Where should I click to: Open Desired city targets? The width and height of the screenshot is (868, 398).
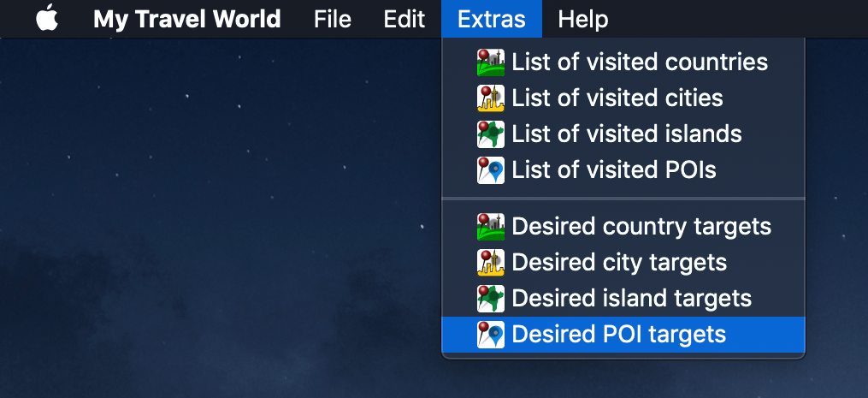click(x=623, y=262)
